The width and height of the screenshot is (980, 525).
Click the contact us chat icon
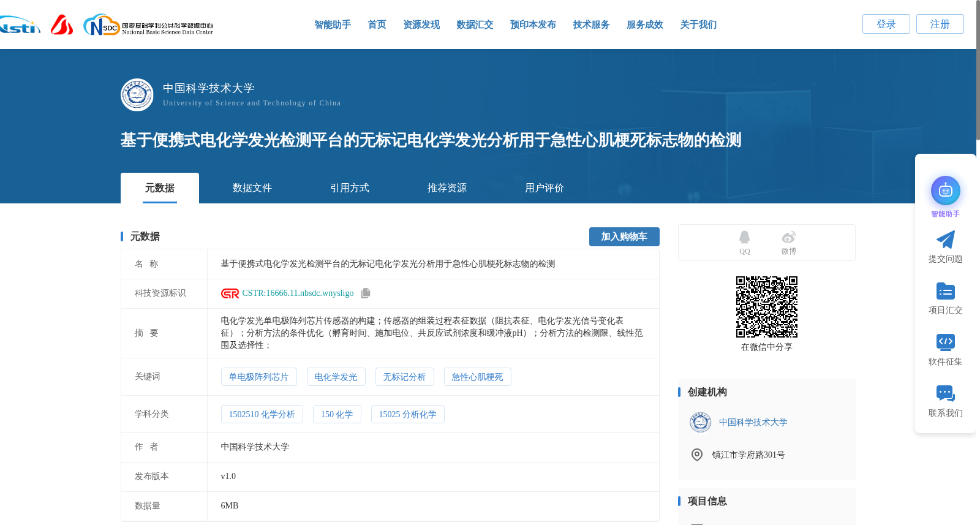tap(946, 393)
